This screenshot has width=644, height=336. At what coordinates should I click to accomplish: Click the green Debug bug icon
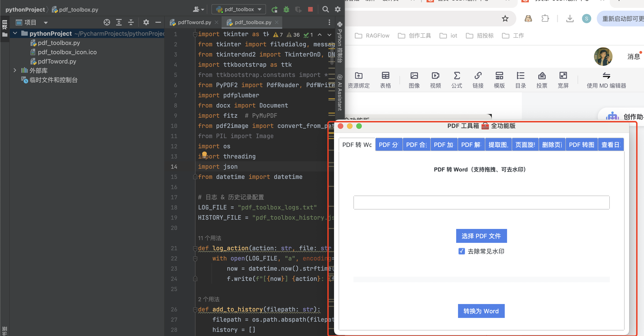point(286,10)
